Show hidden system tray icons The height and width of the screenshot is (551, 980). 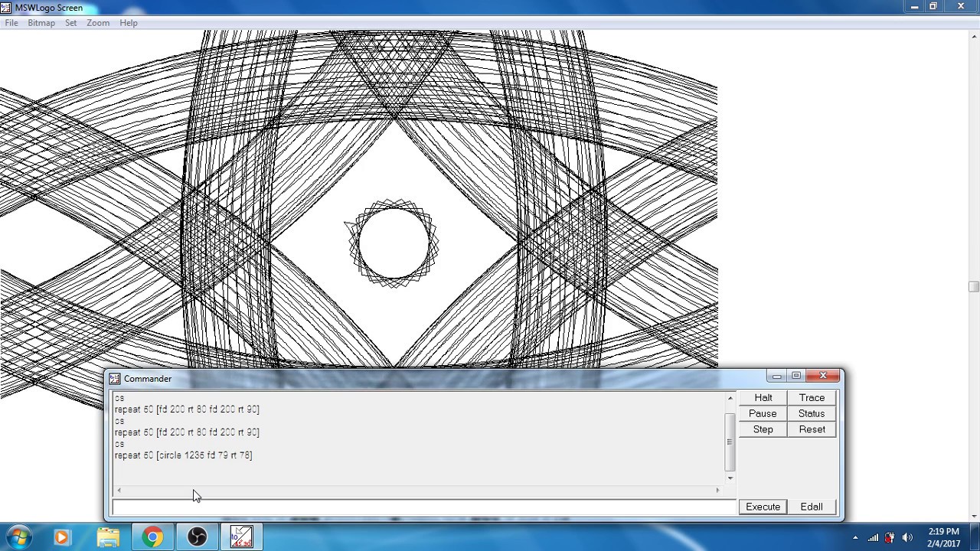855,537
